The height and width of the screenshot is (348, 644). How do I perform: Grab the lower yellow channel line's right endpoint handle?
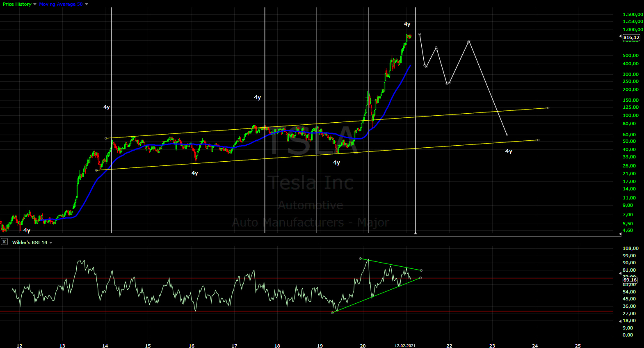pos(538,140)
